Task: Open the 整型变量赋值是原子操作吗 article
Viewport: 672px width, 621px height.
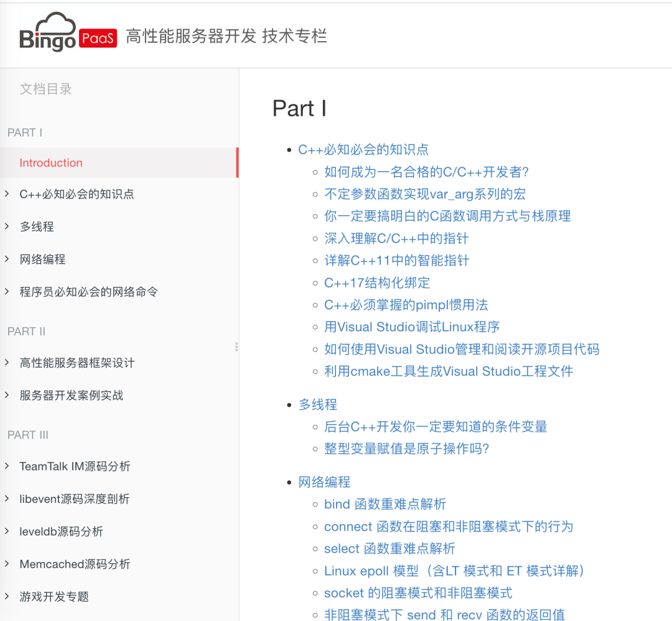Action: 408,449
